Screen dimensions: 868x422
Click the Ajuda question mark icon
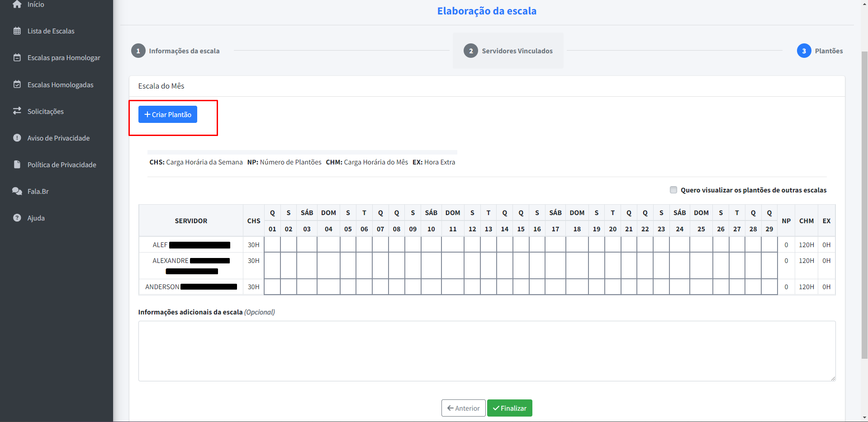point(17,218)
